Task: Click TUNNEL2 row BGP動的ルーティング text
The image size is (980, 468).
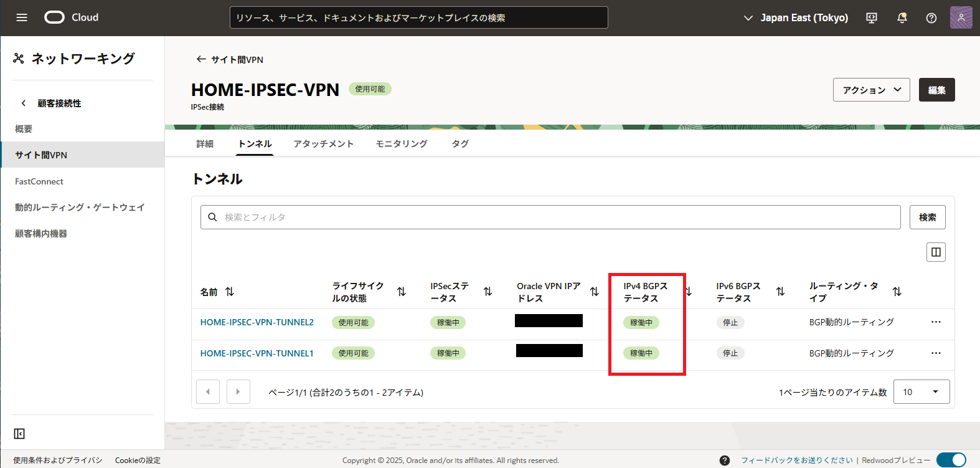Action: (852, 322)
